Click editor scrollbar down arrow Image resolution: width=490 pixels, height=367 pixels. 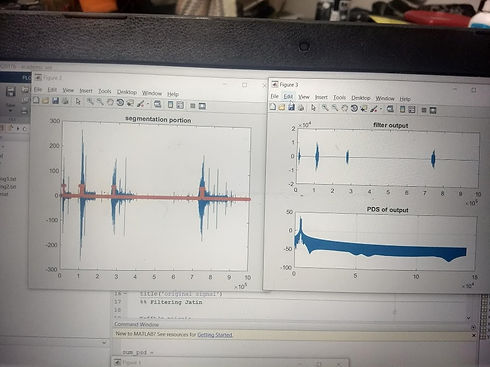click(469, 318)
